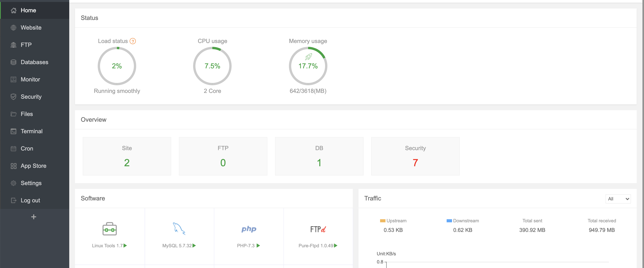Image resolution: width=644 pixels, height=268 pixels.
Task: Open Terminal from the sidebar
Action: pos(32,131)
